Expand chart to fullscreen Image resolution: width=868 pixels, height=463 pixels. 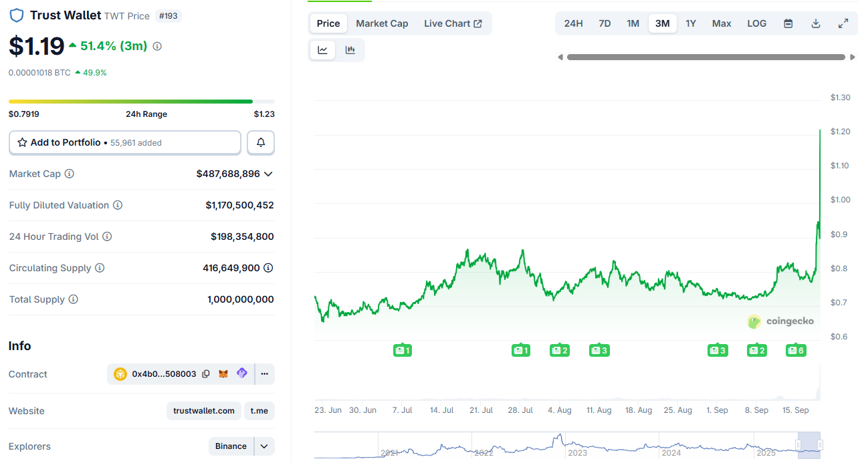[x=843, y=23]
